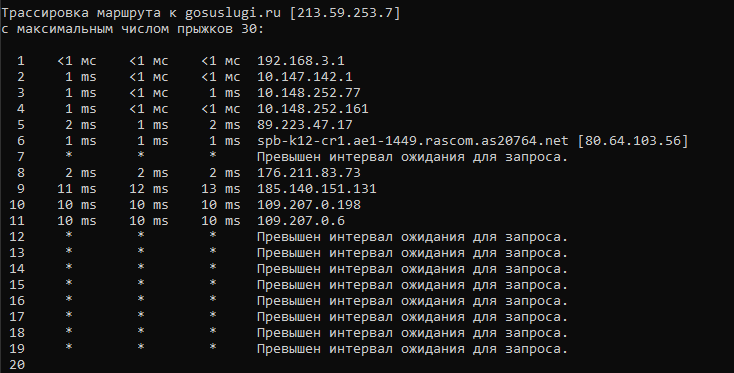Click the timeout message on hop 7
734x373 pixels.
pyautogui.click(x=412, y=157)
